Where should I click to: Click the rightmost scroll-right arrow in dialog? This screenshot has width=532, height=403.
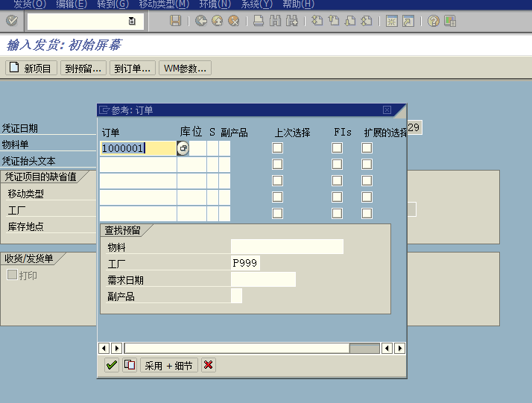399,348
